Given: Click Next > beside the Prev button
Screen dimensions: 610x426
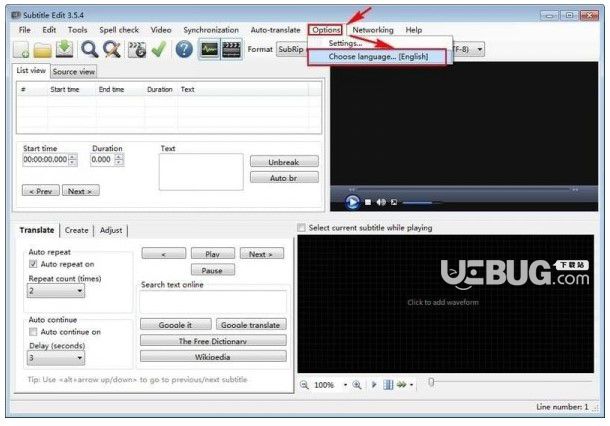Looking at the screenshot, I should pyautogui.click(x=81, y=191).
